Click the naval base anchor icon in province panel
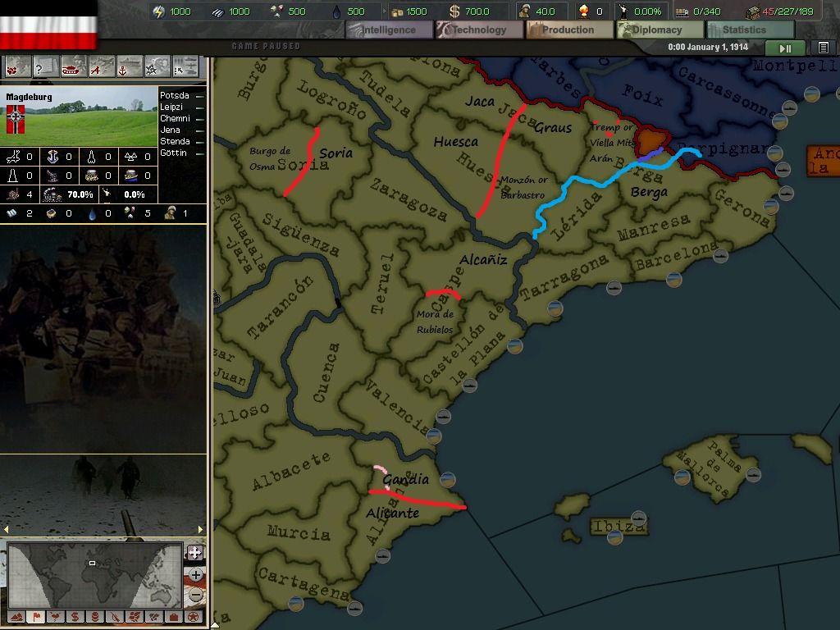Viewport: 840px width, 630px height. pos(52,157)
